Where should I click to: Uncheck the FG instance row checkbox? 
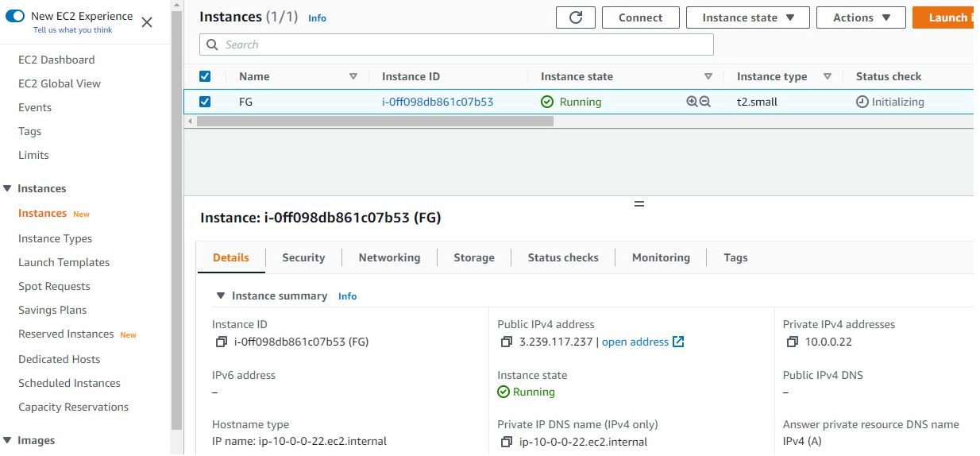205,102
